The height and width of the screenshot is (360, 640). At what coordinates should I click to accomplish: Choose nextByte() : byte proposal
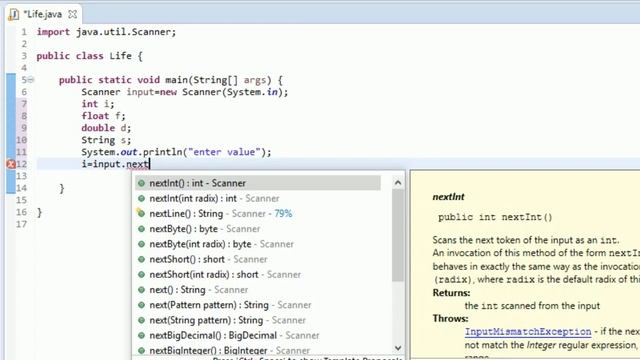(x=258, y=229)
